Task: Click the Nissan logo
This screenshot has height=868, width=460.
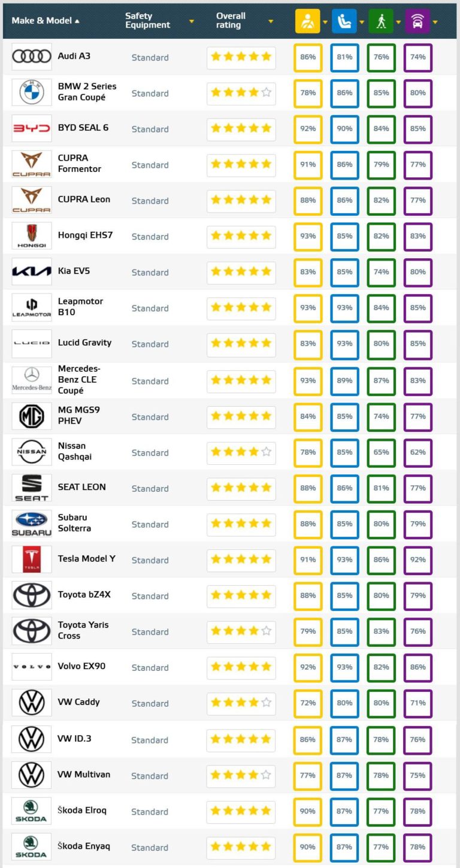Action: [31, 452]
